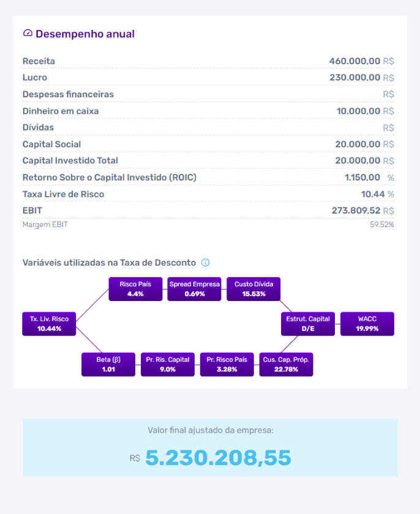Select the Spread Empresa 0.69% node
420x514 pixels.
click(x=195, y=289)
